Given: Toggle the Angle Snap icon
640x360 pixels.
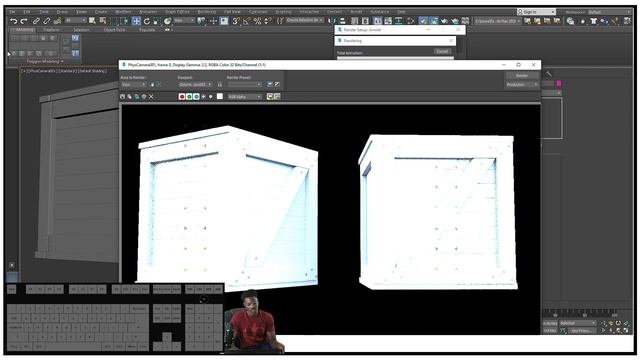Looking at the screenshot, I should pos(246,21).
